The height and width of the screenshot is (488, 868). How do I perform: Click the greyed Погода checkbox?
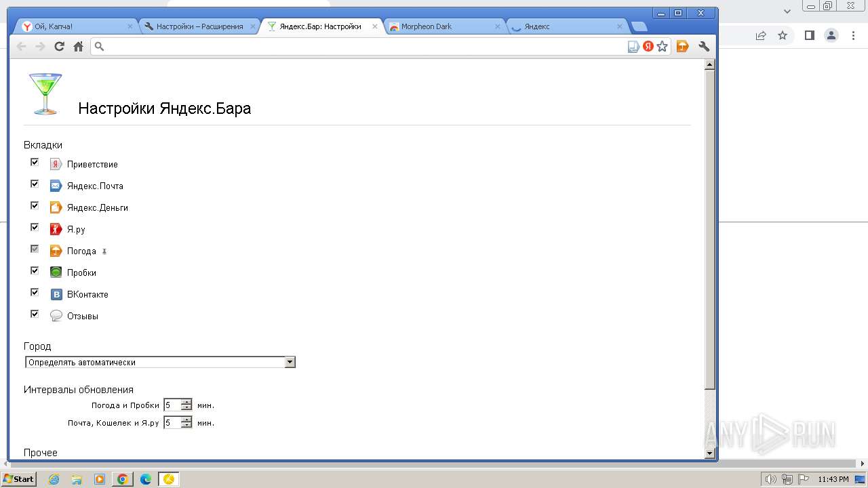point(35,249)
